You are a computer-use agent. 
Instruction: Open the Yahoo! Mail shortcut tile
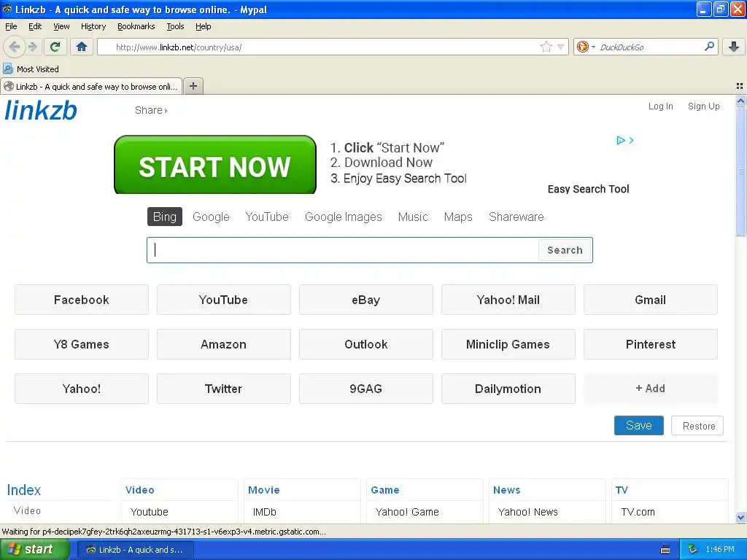[508, 300]
